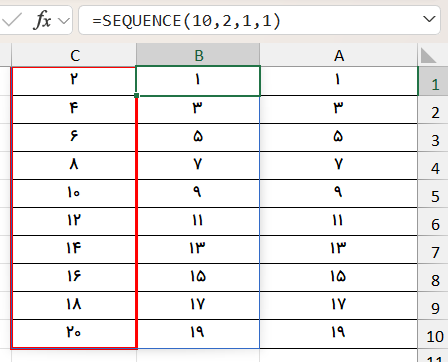Select row 4 header

pyautogui.click(x=433, y=166)
